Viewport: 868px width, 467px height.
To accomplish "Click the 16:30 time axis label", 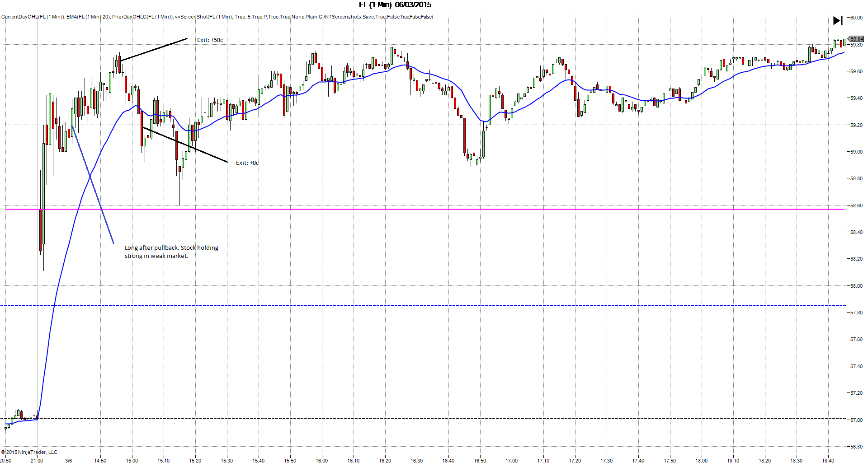I will point(417,461).
